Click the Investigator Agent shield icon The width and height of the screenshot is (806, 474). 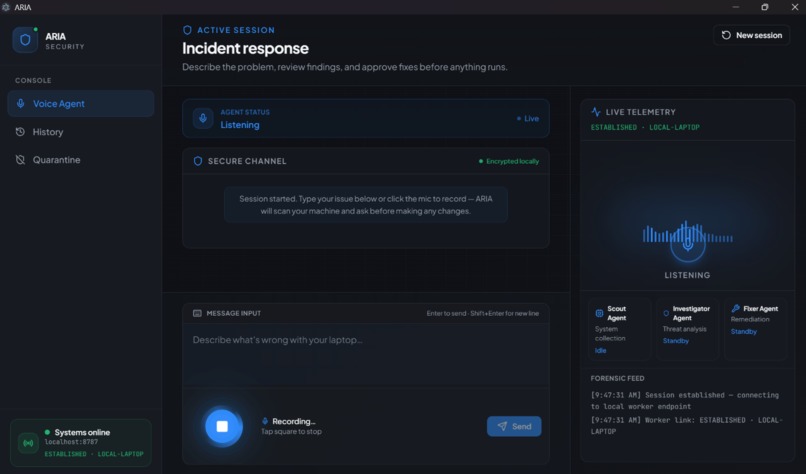pos(666,313)
